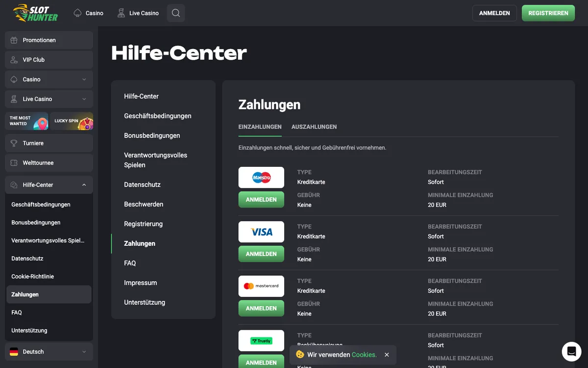Viewport: 588px width, 368px height.
Task: Open VIP Club in the sidebar
Action: 49,60
